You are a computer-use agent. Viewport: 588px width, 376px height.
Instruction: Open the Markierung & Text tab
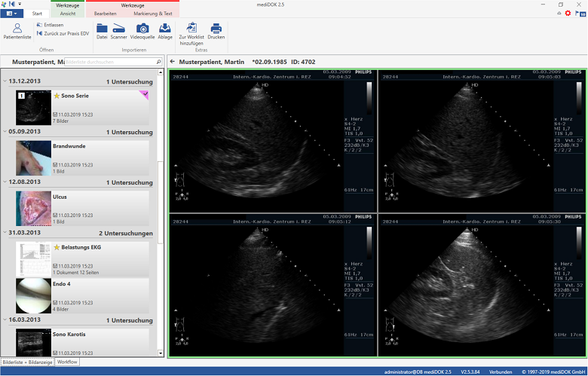click(152, 14)
